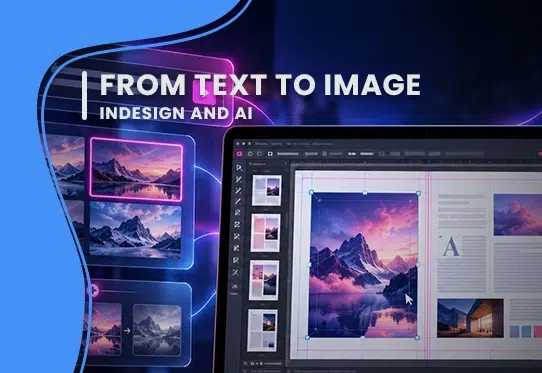This screenshot has width=542, height=373.
Task: Click the pink app icon in the control bar
Action: coord(239,153)
